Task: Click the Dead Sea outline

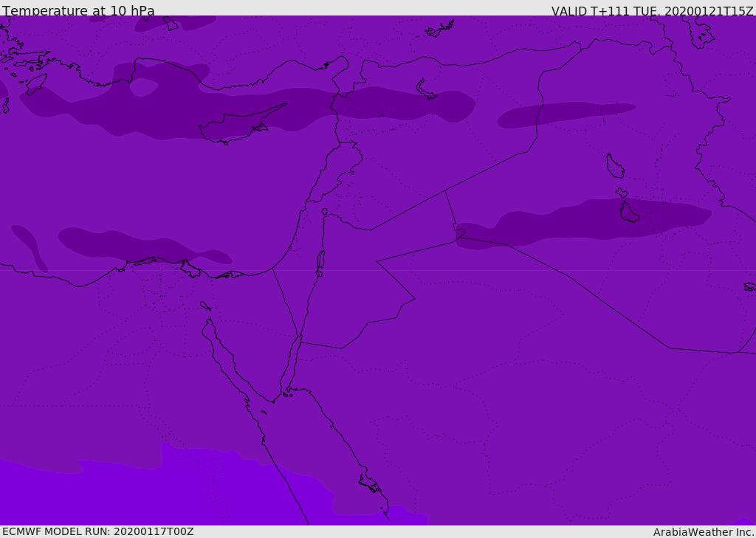Action: (x=320, y=261)
